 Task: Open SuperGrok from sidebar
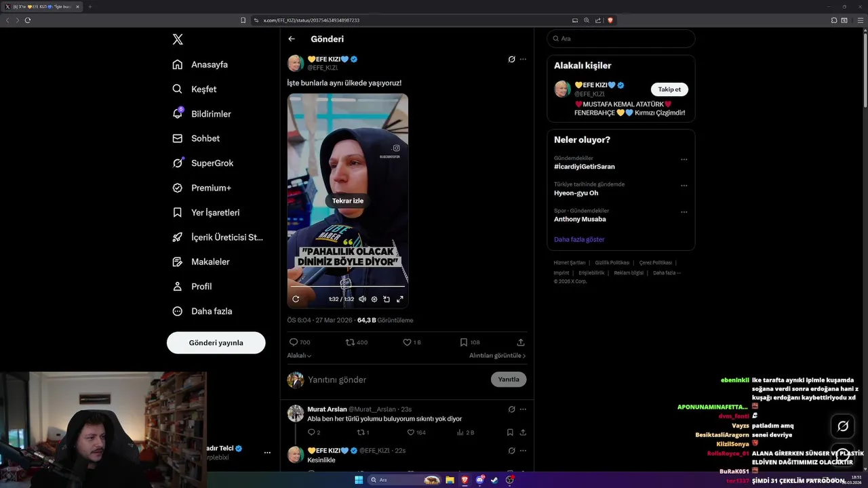[203, 163]
